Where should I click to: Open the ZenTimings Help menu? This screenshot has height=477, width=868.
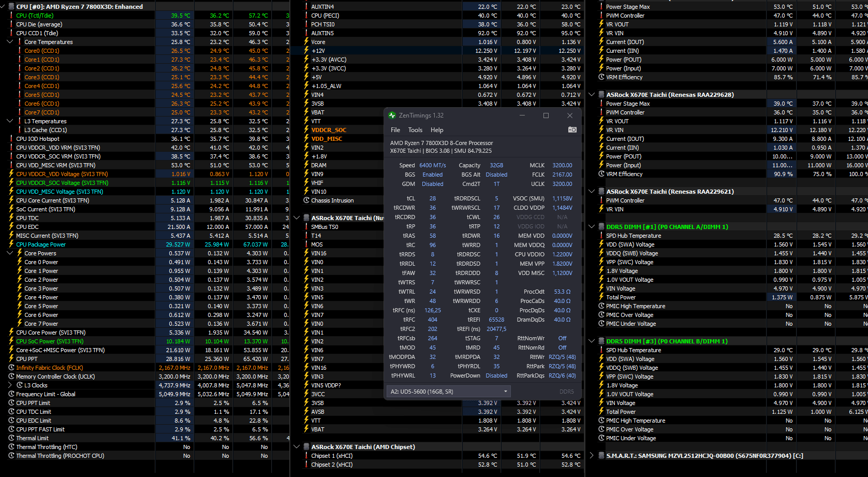[437, 130]
